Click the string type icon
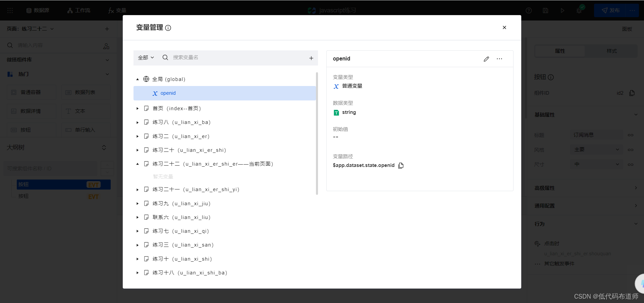Image resolution: width=644 pixels, height=303 pixels. [336, 113]
